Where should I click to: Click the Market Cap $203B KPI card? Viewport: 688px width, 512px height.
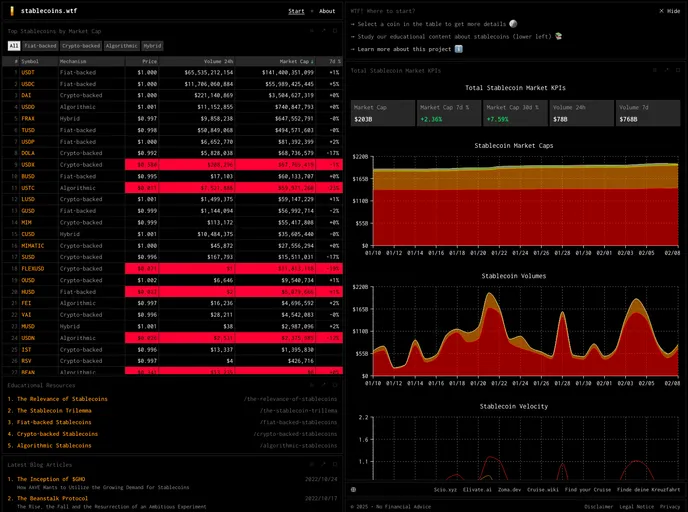click(383, 113)
